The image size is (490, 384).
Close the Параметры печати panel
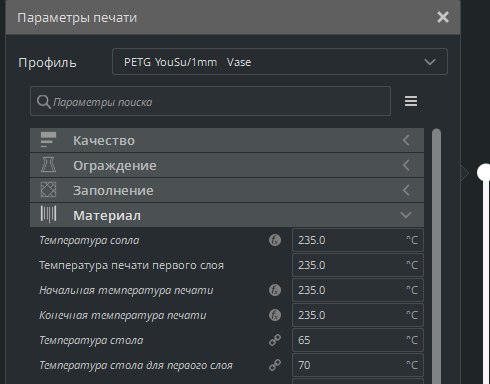[x=443, y=17]
